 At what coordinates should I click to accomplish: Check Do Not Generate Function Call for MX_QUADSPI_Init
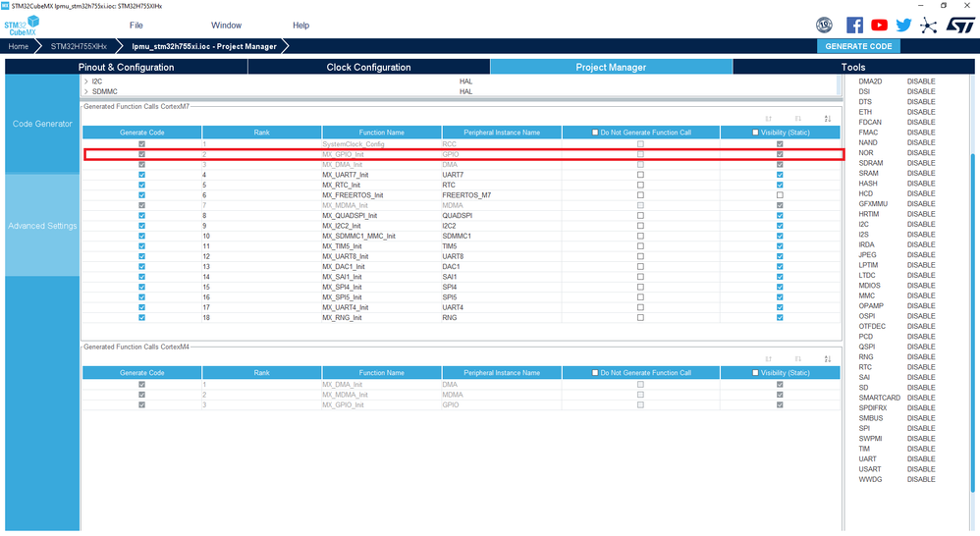click(x=640, y=216)
